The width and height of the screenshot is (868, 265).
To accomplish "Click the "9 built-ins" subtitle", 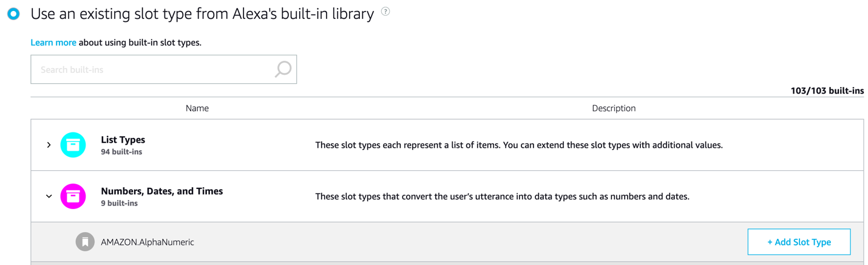I will (119, 203).
